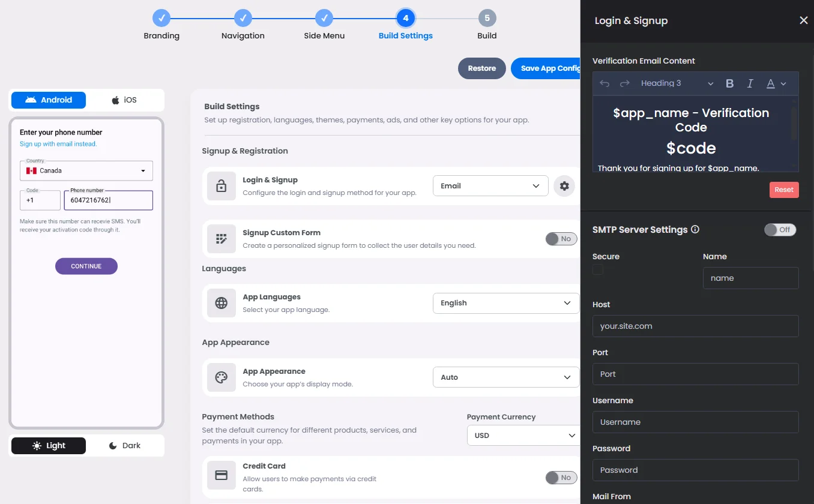
Task: Open Login & Signup gear settings
Action: point(564,186)
